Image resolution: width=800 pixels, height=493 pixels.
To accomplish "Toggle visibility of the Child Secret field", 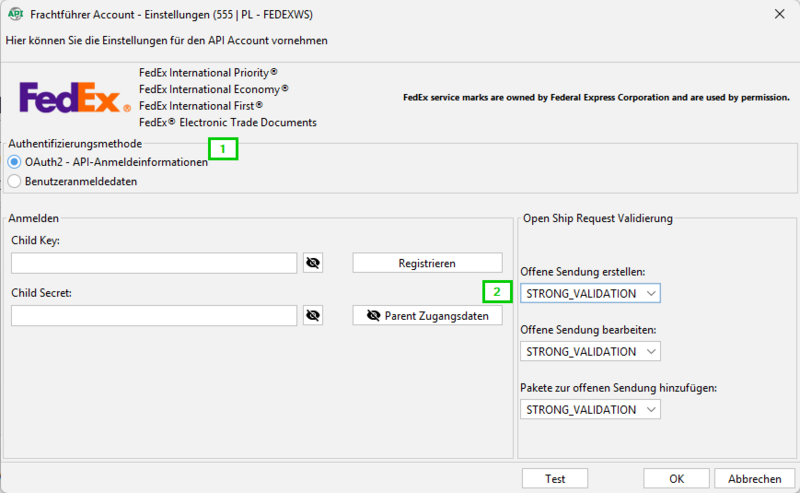I will coord(313,315).
